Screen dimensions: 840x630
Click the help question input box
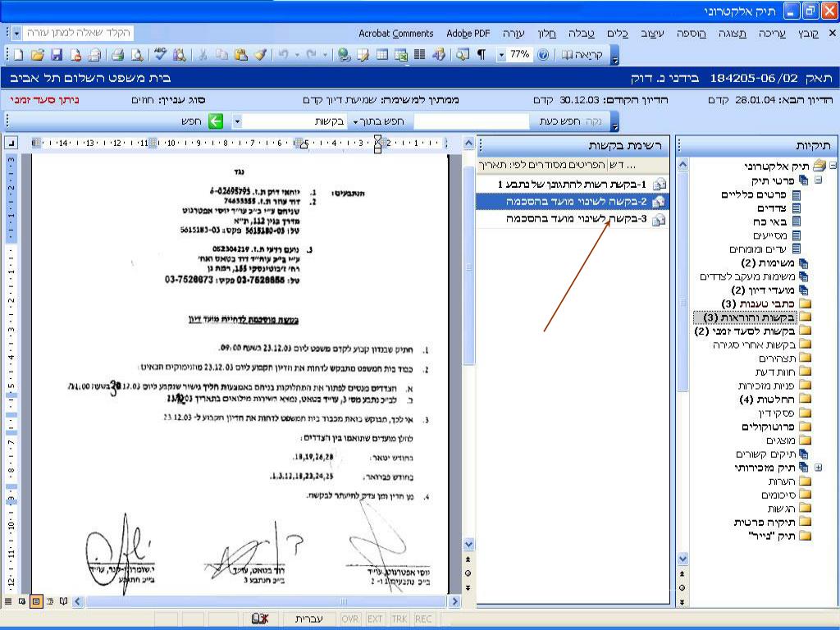tap(79, 33)
